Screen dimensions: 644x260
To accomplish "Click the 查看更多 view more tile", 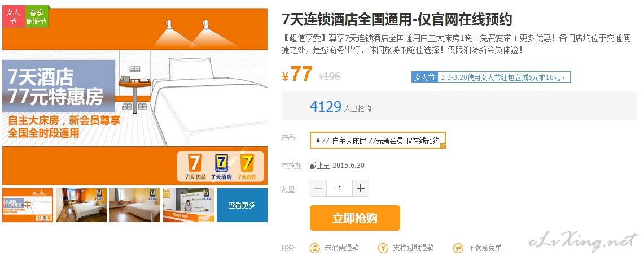I will 242,205.
